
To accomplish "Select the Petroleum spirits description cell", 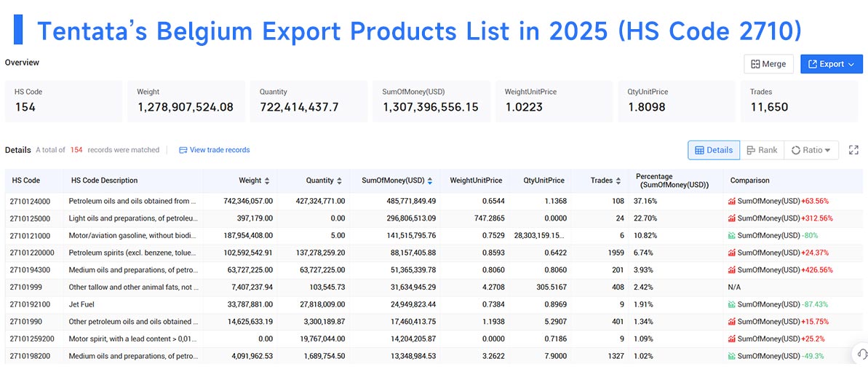I will tap(133, 253).
